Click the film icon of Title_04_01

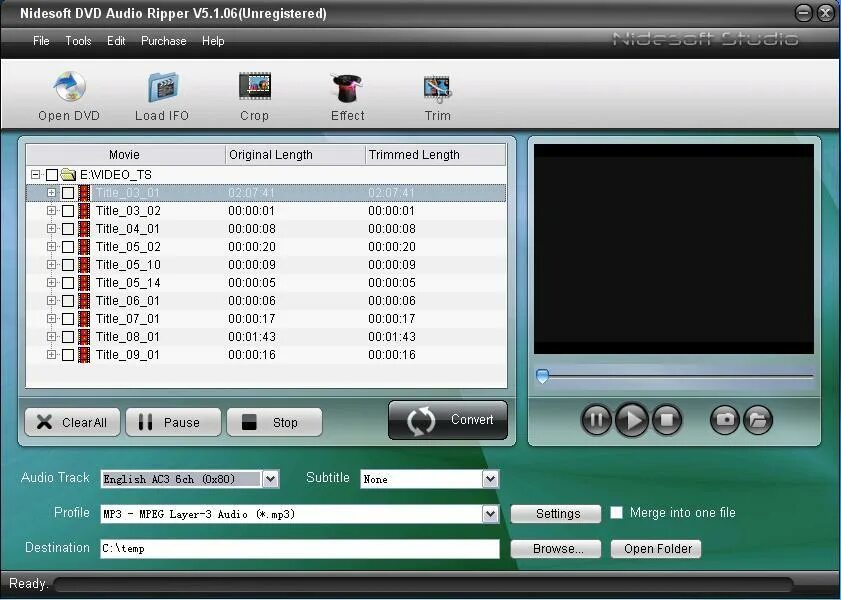(x=84, y=229)
